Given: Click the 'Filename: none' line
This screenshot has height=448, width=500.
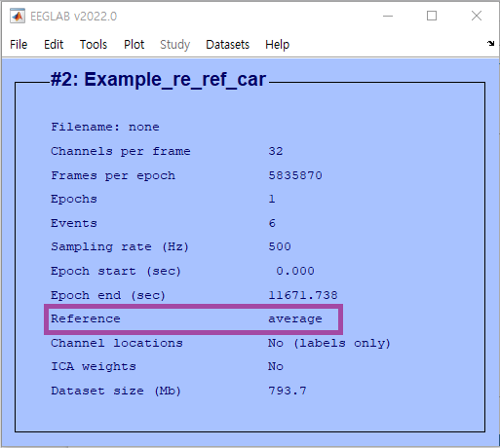Looking at the screenshot, I should 105,127.
